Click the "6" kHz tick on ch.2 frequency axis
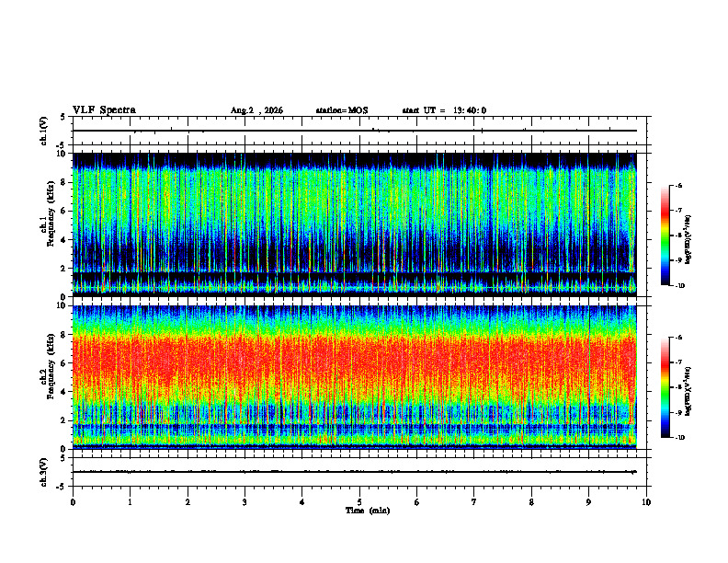The width and height of the screenshot is (728, 563). (64, 363)
